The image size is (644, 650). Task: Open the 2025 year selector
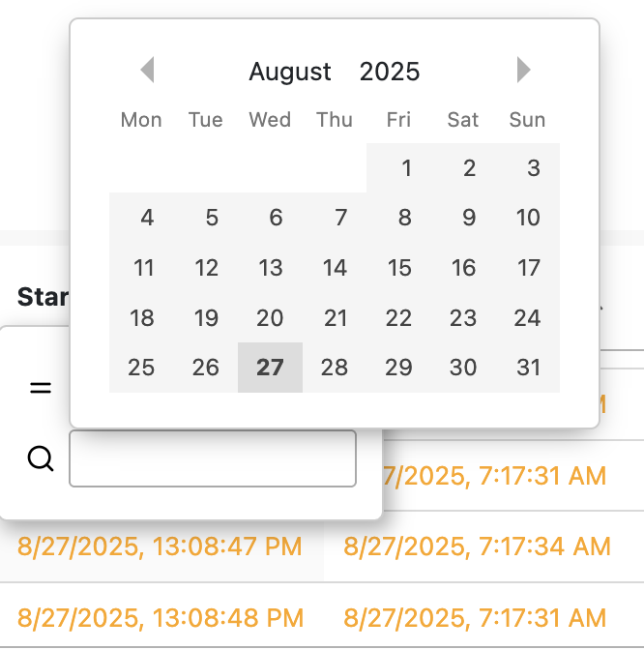390,72
